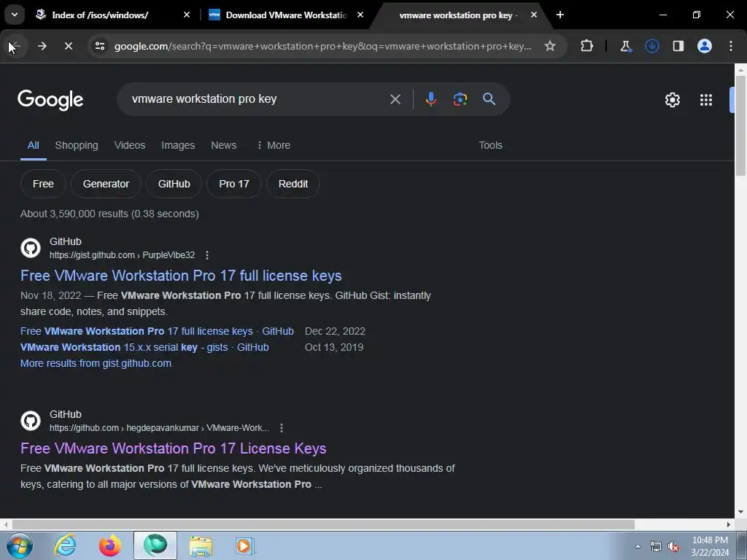Open the Downloads toolbar icon

tap(651, 46)
